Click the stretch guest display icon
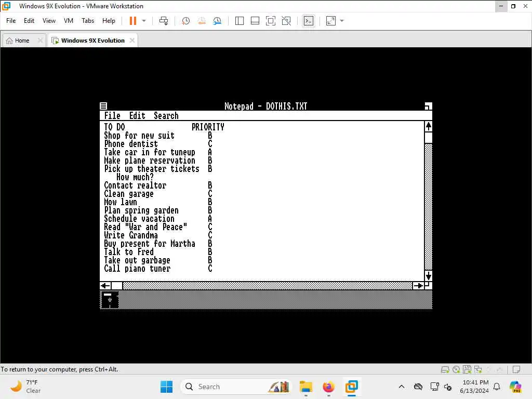Viewport: 532px width, 399px height. coord(331,21)
